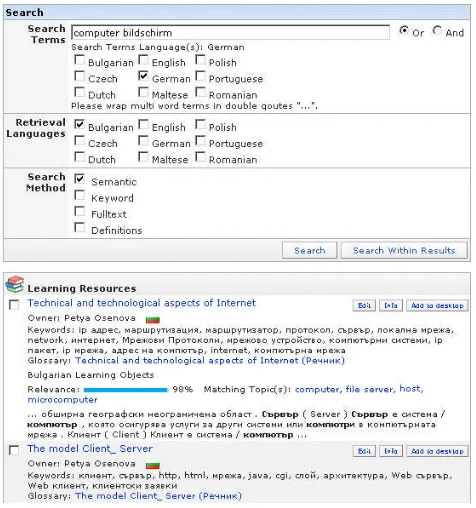Open The model Client_ Server glossary link

[158, 496]
